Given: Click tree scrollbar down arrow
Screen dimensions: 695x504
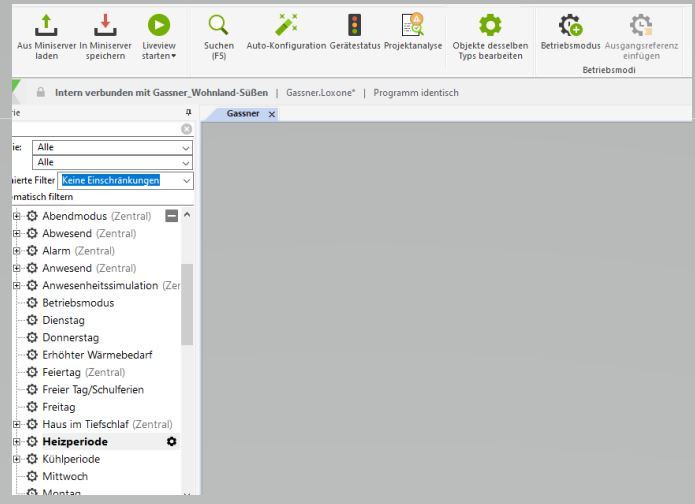Looking at the screenshot, I should tap(187, 493).
